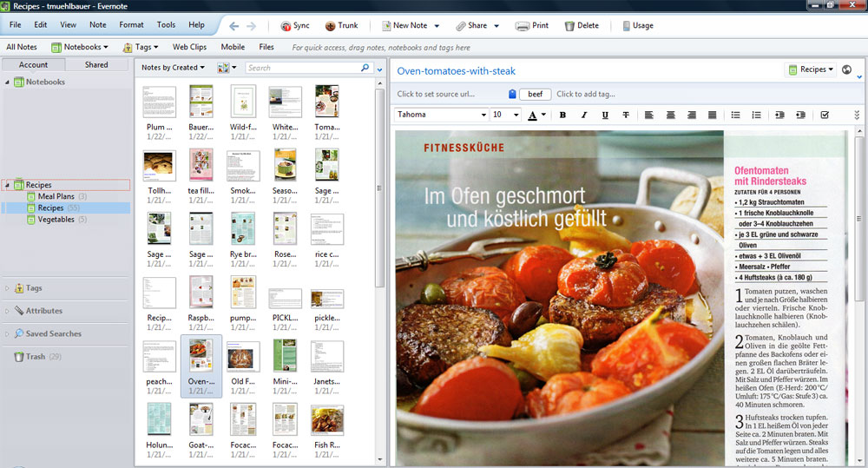This screenshot has width=868, height=468.
Task: Open the Help menu
Action: click(196, 25)
